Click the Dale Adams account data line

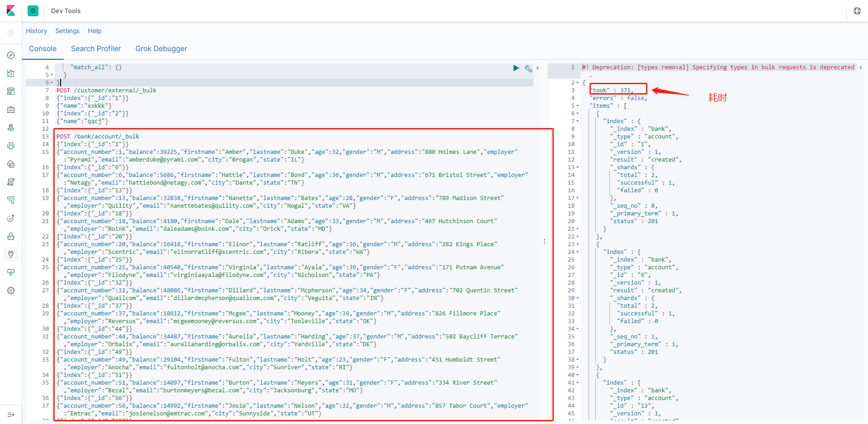pyautogui.click(x=277, y=225)
